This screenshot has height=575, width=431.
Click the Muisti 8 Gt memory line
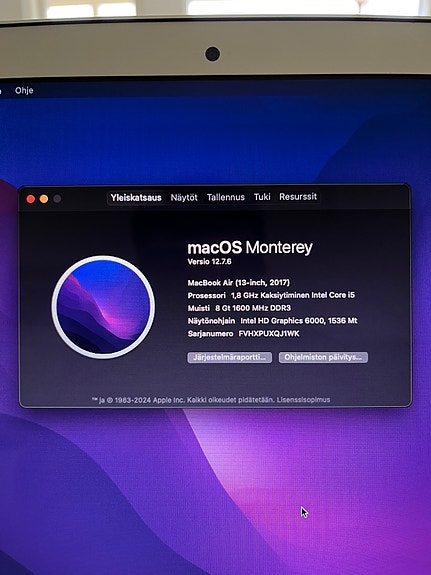[239, 308]
